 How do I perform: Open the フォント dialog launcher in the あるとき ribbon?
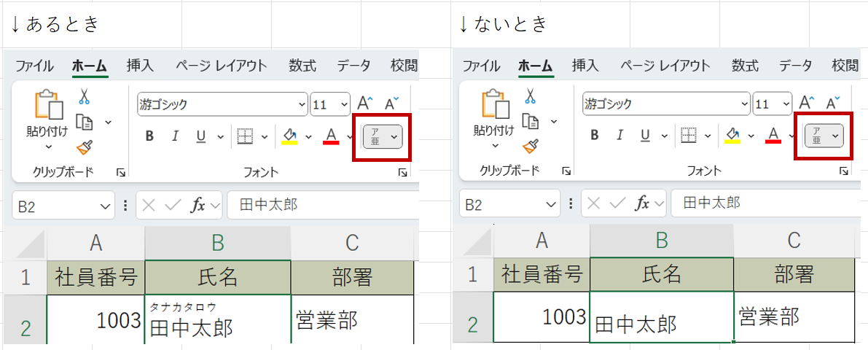402,173
